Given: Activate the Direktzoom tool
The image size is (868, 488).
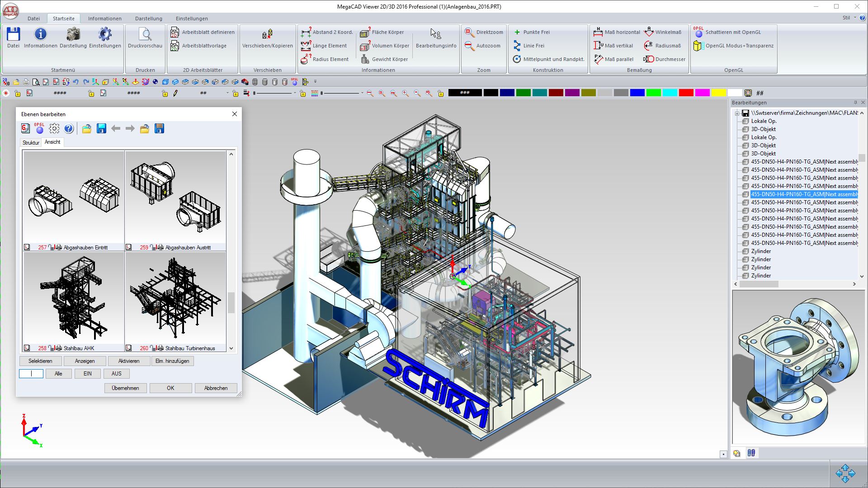Looking at the screenshot, I should coord(484,32).
